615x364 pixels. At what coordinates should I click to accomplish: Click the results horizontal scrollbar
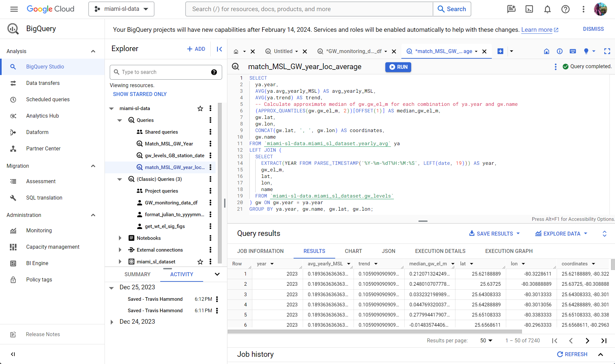[x=375, y=332]
